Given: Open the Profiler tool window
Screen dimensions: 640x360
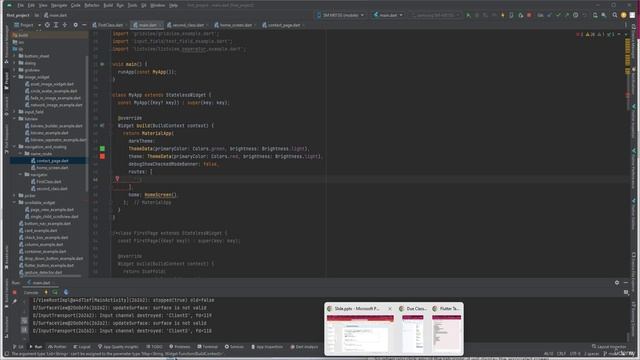Looking at the screenshot, I should click(x=58, y=347).
